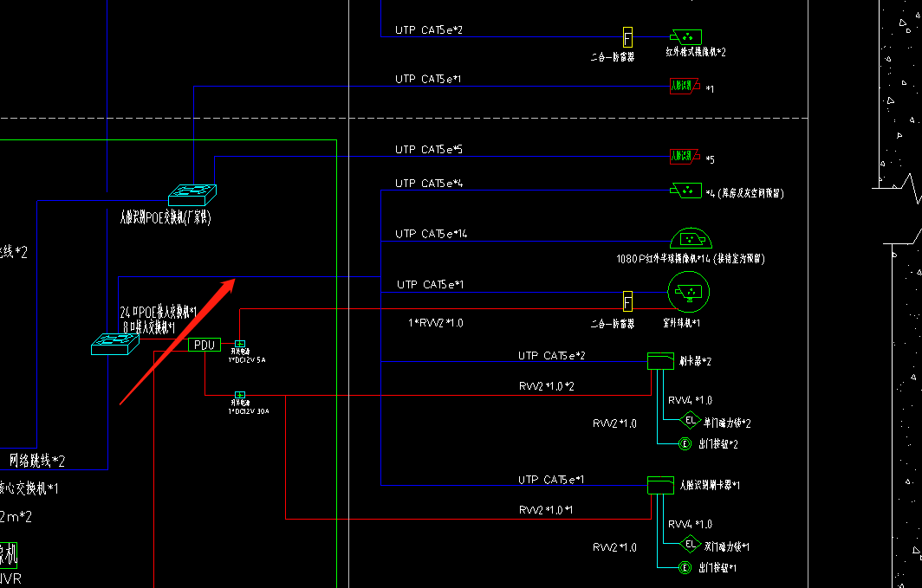Select the 人脸识别刷卡器*1 reader box
The height and width of the screenshot is (588, 922).
(660, 485)
